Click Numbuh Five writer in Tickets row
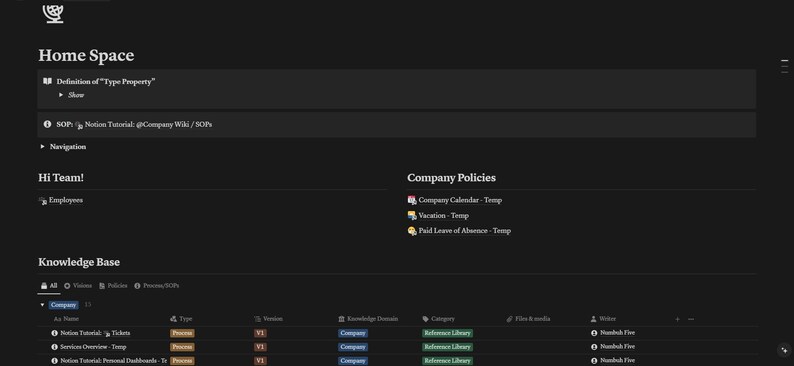The height and width of the screenshot is (366, 794). [617, 333]
